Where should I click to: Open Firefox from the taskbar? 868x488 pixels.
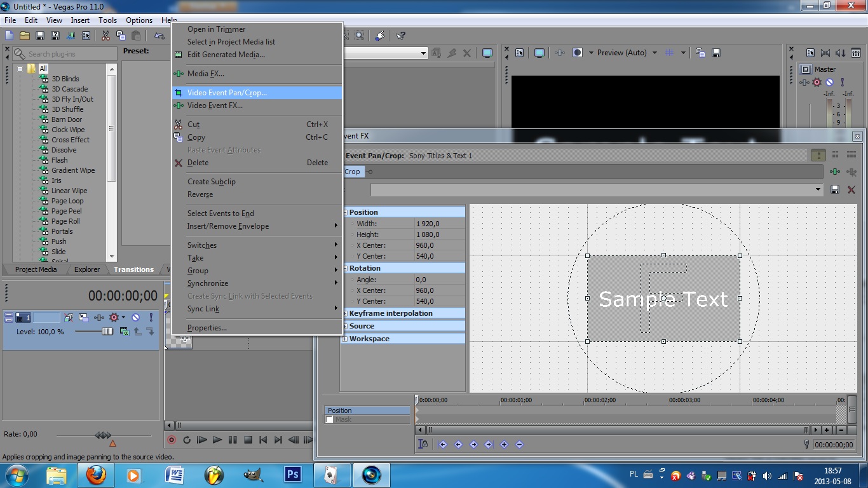coord(96,475)
